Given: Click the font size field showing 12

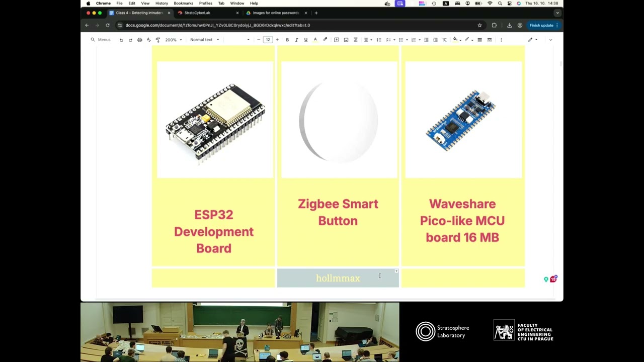Looking at the screenshot, I should 268,40.
